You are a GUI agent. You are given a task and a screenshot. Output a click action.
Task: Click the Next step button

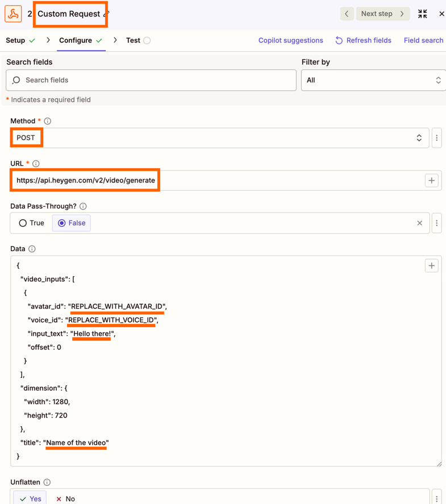(x=382, y=14)
